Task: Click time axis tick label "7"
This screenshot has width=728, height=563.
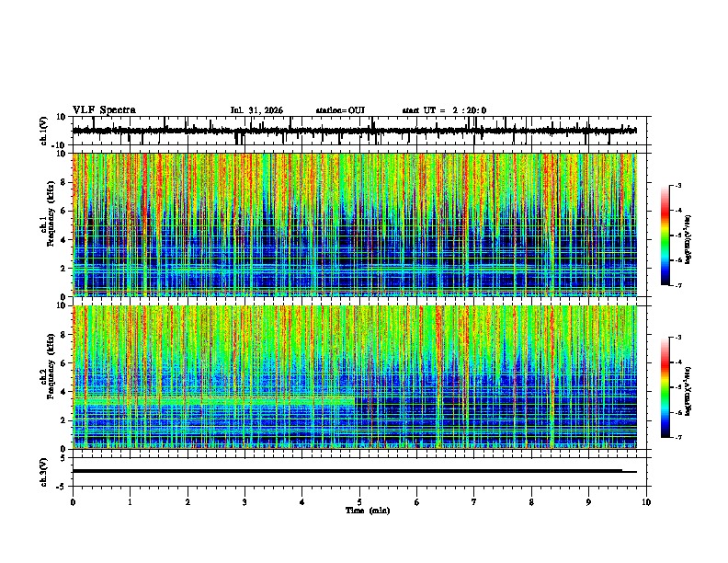Action: 474,502
